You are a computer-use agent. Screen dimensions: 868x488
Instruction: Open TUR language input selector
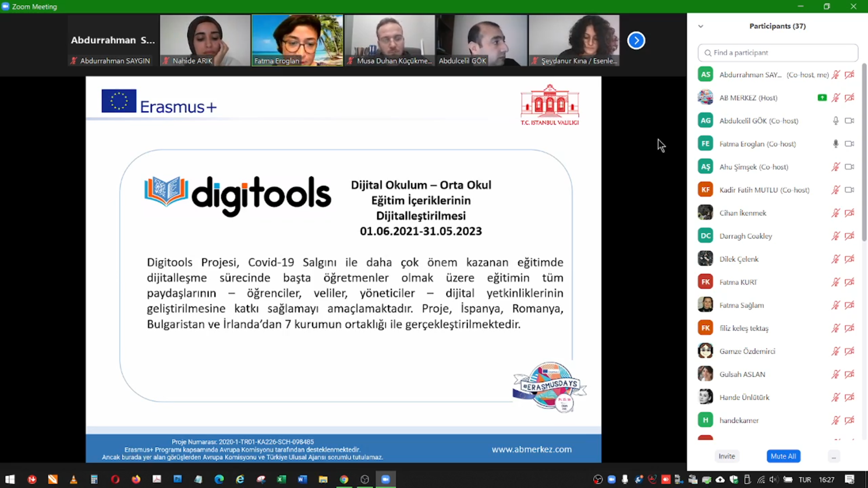pos(805,480)
